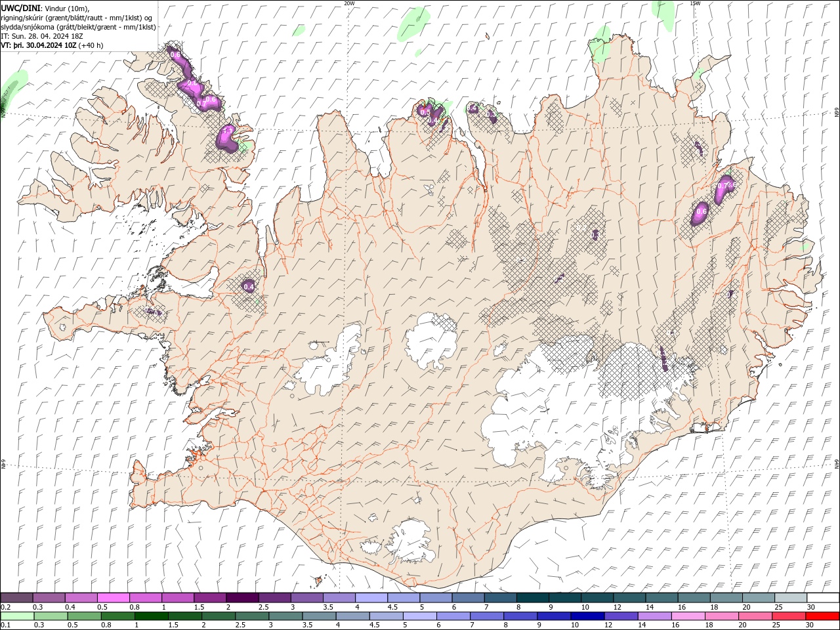Click the '0.1' label at the start of the lower legend
The image size is (840, 630).
[6, 626]
